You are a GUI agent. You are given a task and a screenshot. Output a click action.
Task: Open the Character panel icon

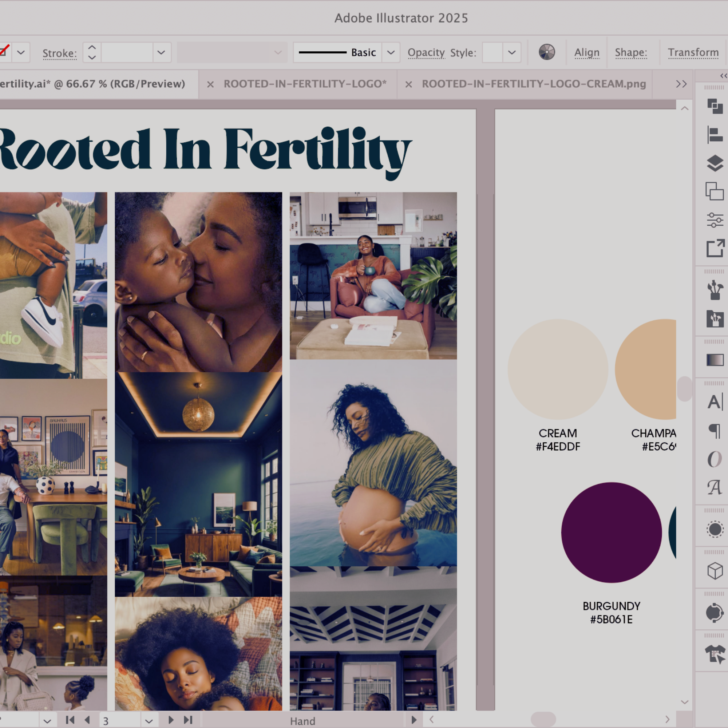tap(715, 402)
